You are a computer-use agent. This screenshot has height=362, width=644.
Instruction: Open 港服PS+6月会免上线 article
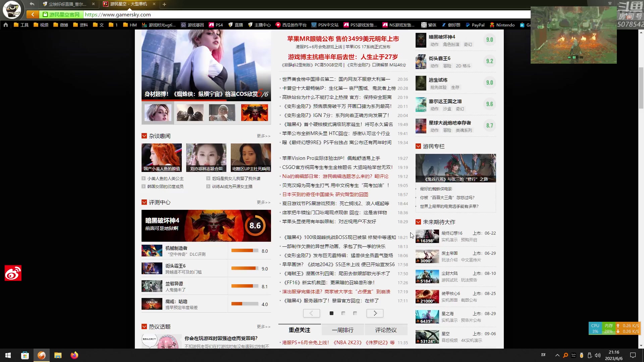[x=338, y=343]
